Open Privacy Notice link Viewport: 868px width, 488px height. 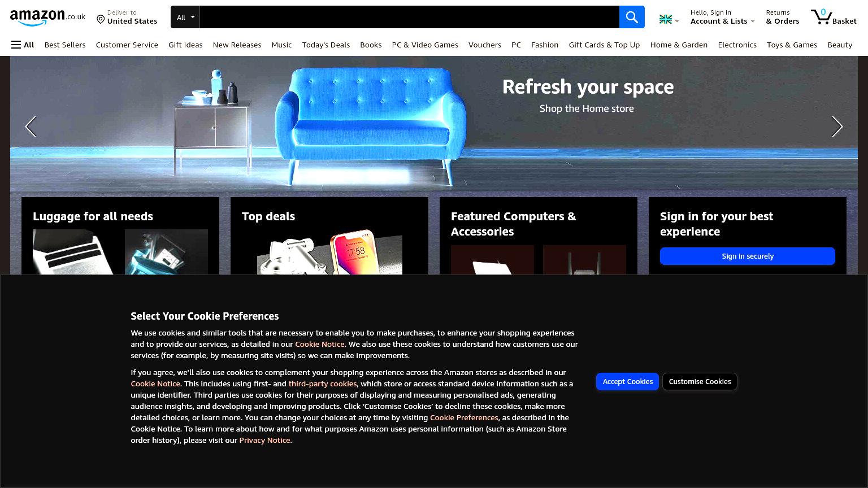(x=264, y=440)
